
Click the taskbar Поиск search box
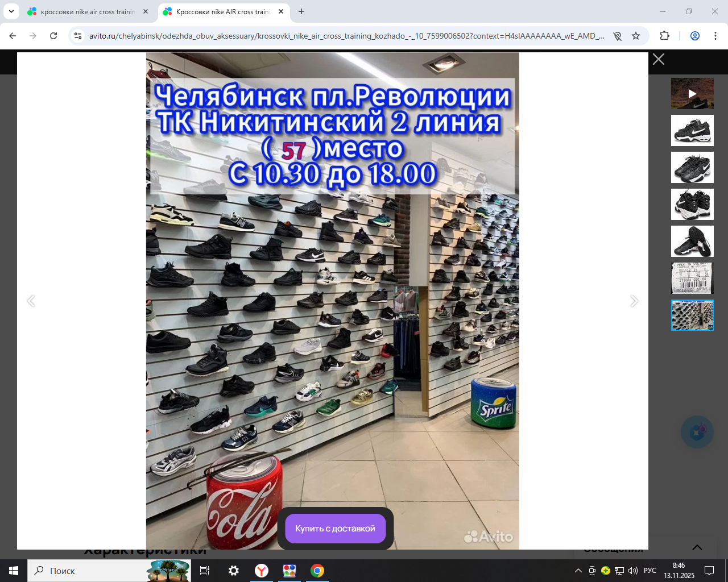pos(109,571)
